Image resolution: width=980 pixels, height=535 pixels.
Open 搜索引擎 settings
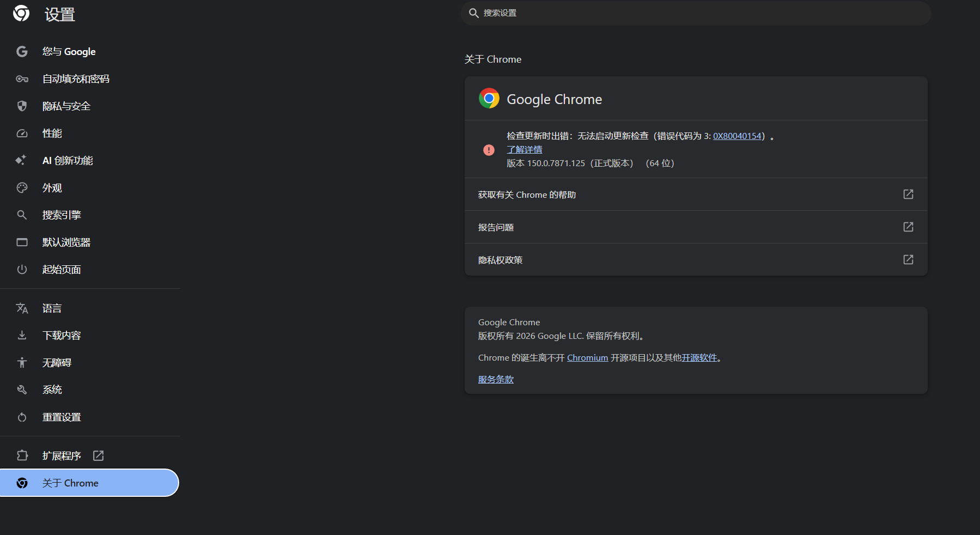click(x=89, y=215)
